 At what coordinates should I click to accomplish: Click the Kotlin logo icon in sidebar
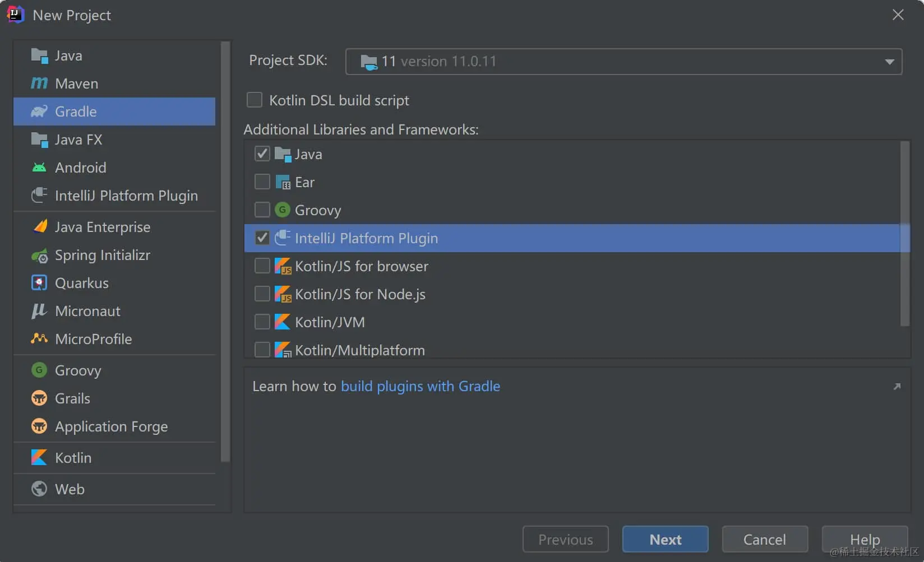tap(39, 458)
